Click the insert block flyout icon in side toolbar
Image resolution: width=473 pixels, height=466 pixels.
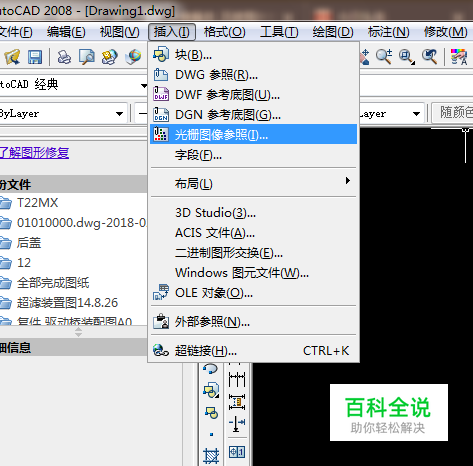click(211, 390)
